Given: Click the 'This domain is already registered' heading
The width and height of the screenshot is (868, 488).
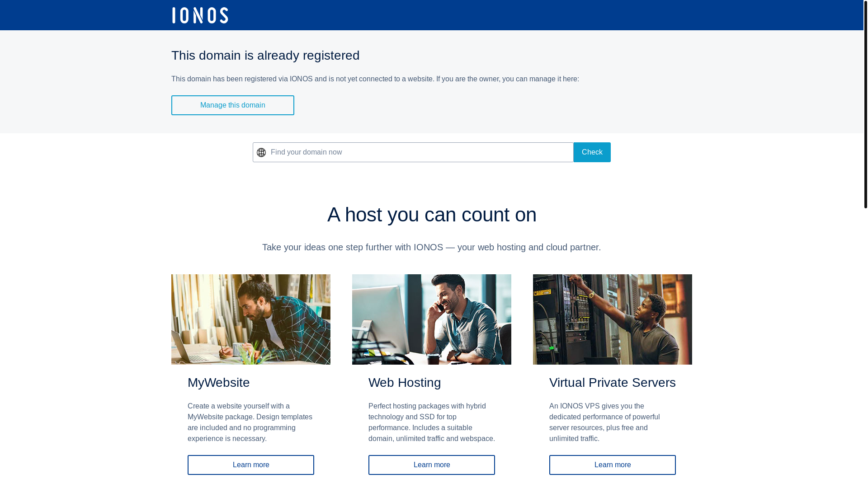Looking at the screenshot, I should [x=265, y=56].
